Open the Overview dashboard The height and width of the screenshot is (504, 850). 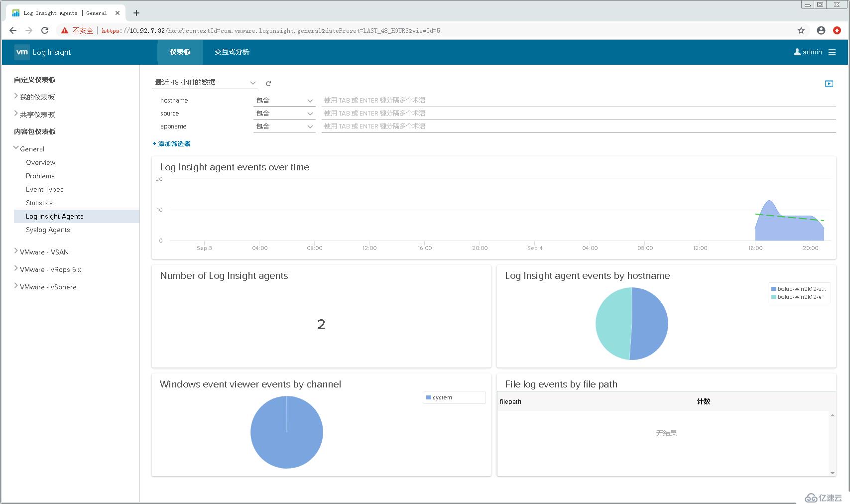(x=41, y=162)
